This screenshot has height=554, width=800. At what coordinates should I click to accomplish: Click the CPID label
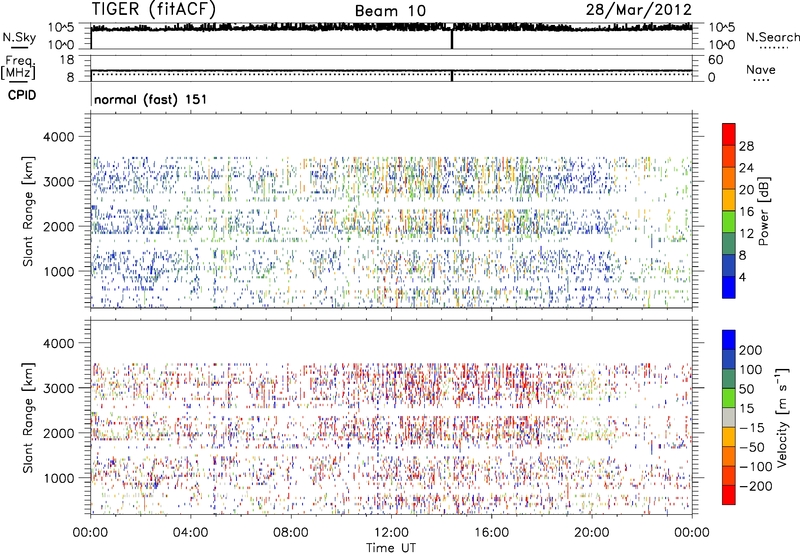[x=22, y=95]
